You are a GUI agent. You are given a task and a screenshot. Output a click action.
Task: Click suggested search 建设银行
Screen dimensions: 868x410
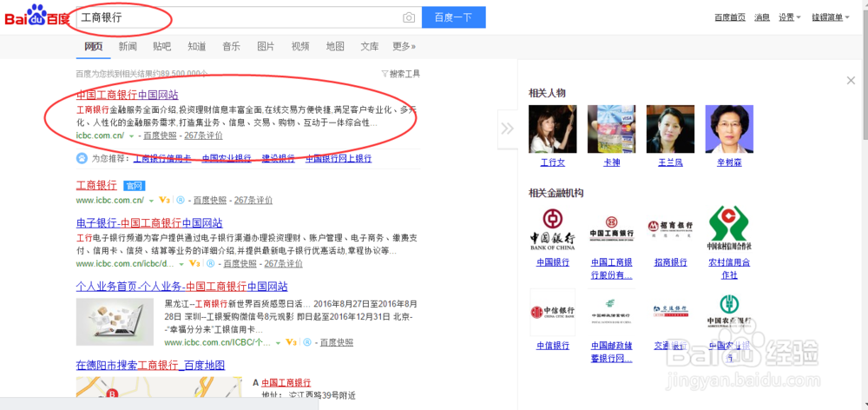point(279,159)
